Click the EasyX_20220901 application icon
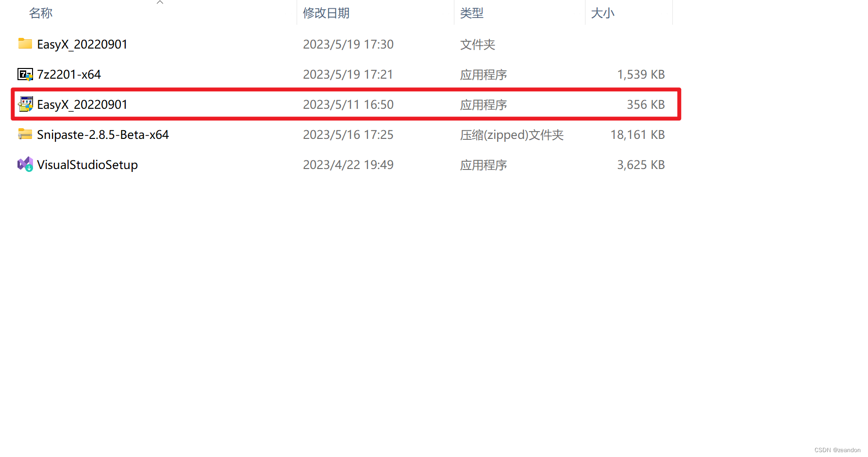The image size is (868, 457). click(25, 104)
